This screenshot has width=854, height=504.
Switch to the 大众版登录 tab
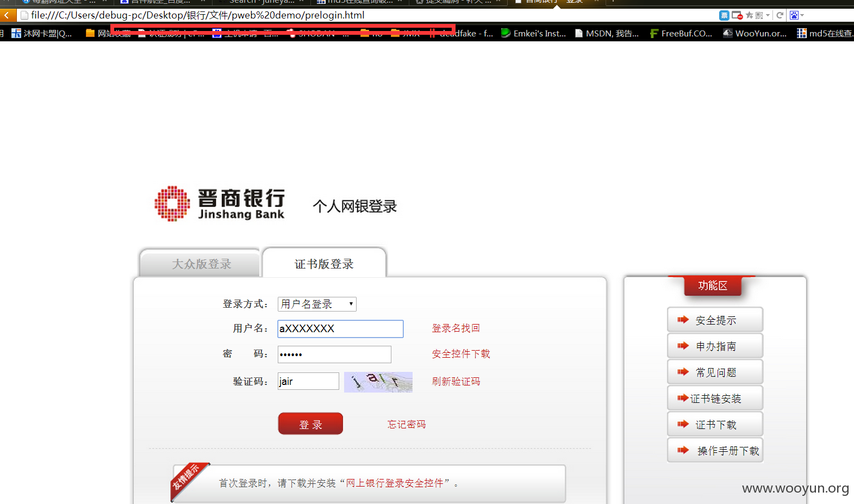point(200,264)
